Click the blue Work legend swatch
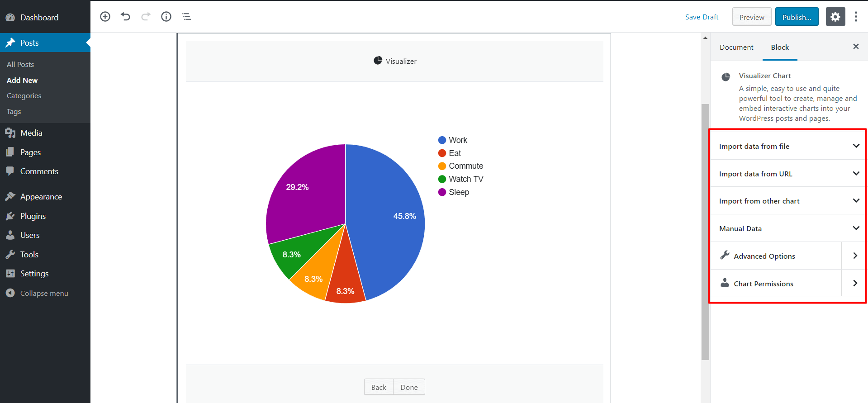 [442, 140]
